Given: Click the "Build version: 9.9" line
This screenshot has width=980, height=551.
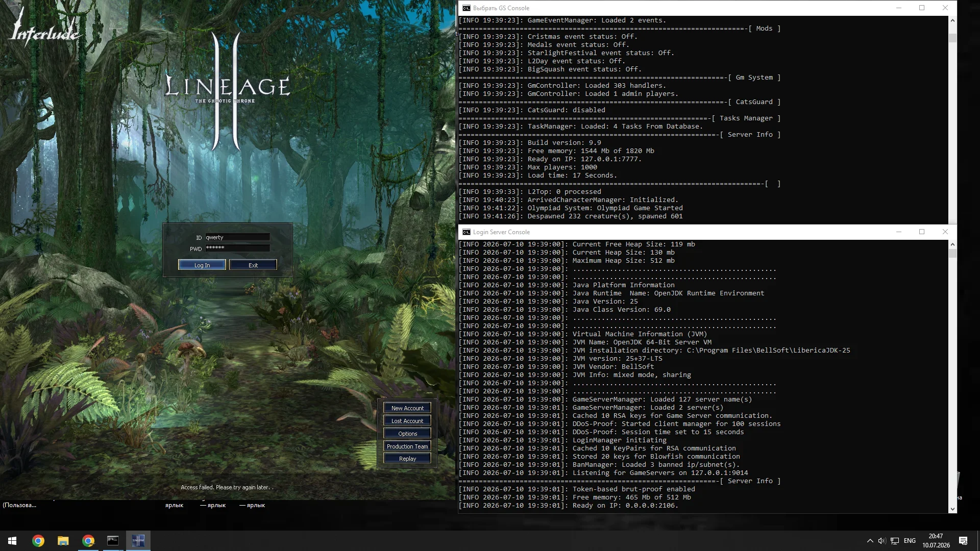Looking at the screenshot, I should click(530, 143).
